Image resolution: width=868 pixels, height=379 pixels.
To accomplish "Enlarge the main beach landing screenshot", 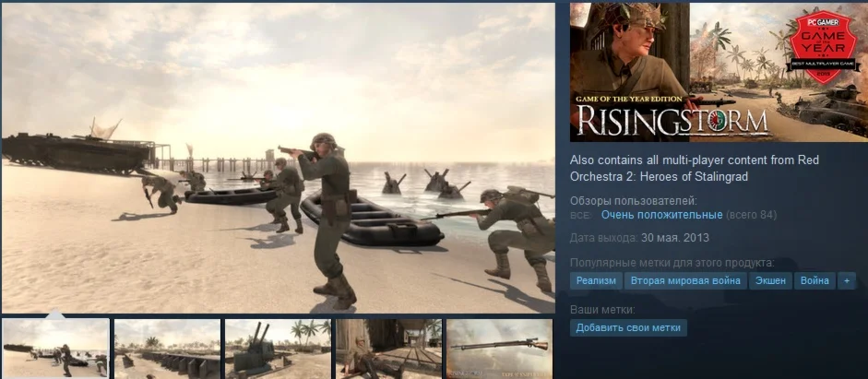I will click(x=278, y=159).
